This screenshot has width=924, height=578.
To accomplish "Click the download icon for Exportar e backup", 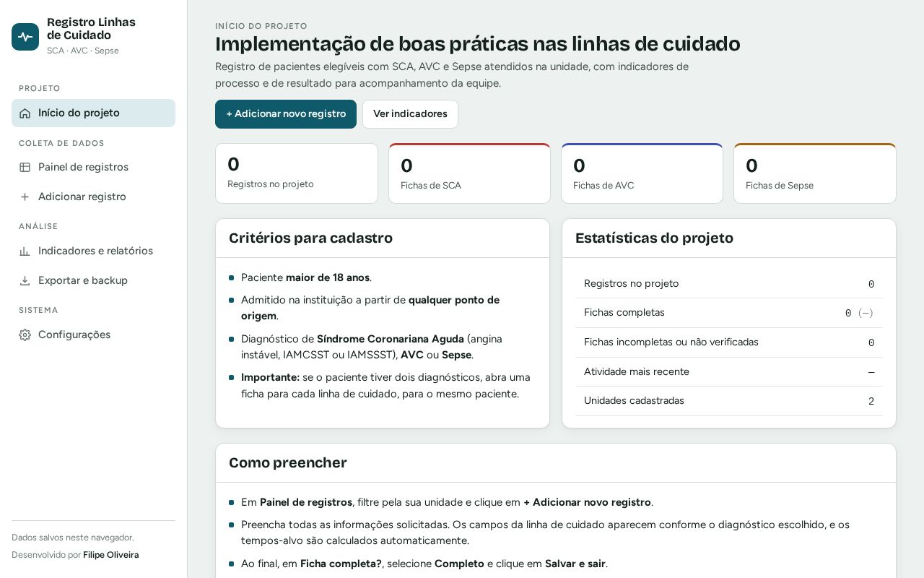I will 25,281.
